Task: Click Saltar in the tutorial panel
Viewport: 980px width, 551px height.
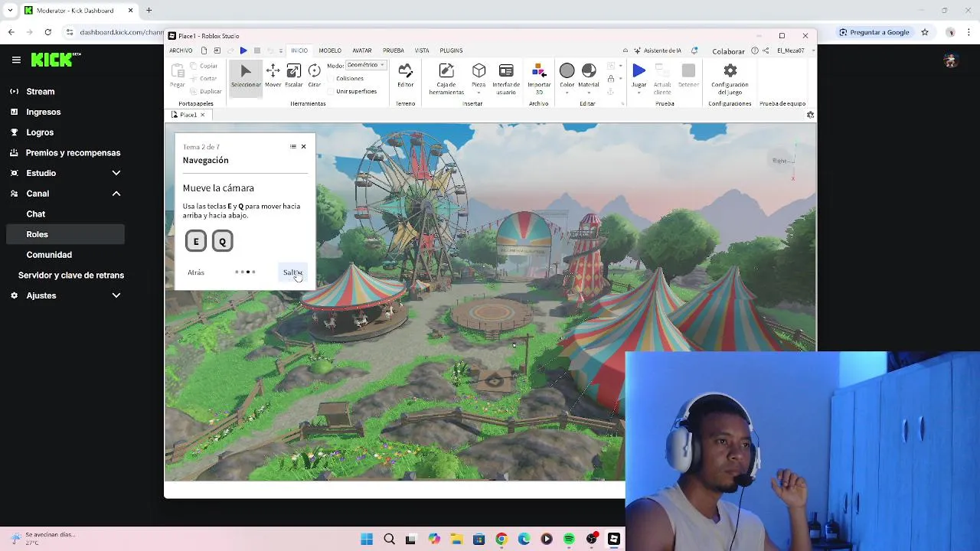Action: 292,272
